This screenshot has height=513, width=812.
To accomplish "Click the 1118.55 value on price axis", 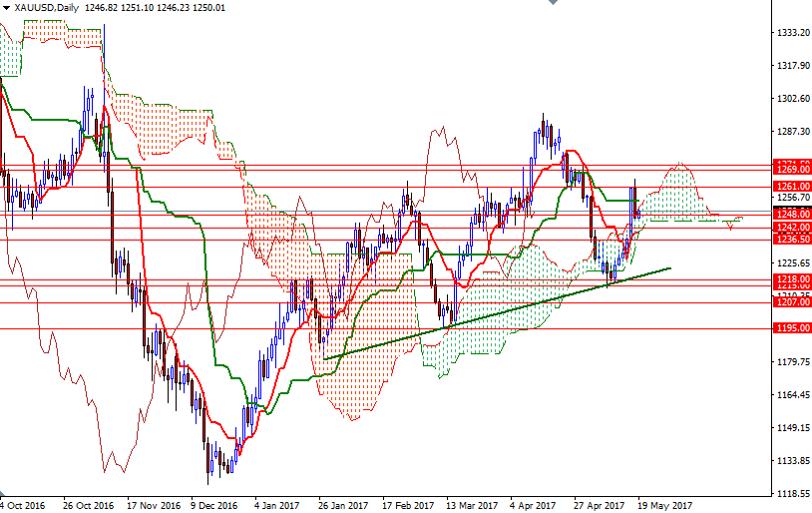I will pyautogui.click(x=793, y=494).
